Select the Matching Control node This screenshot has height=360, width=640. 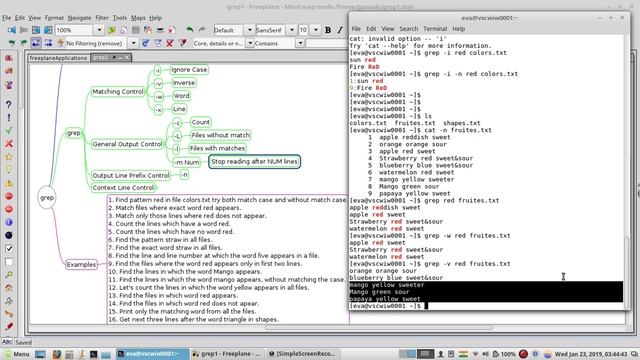click(118, 92)
